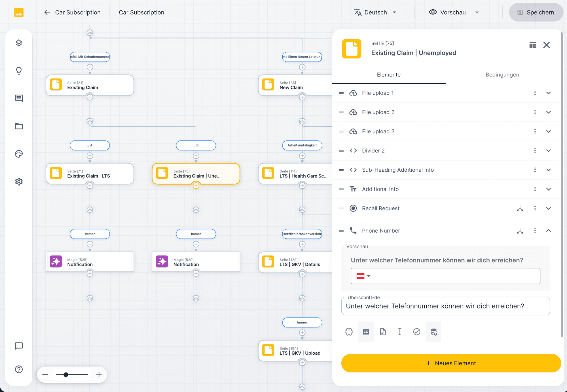Open the country flag selector dropdown
The height and width of the screenshot is (392, 567).
coord(363,276)
